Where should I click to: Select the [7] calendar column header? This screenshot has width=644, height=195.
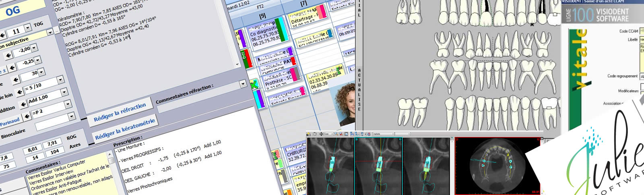click(x=303, y=4)
